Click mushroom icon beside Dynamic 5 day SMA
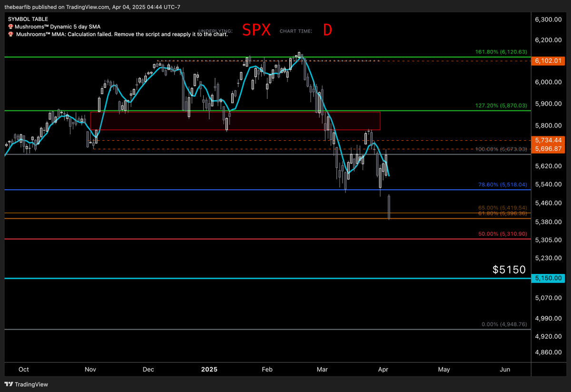This screenshot has width=571, height=392. coord(10,27)
